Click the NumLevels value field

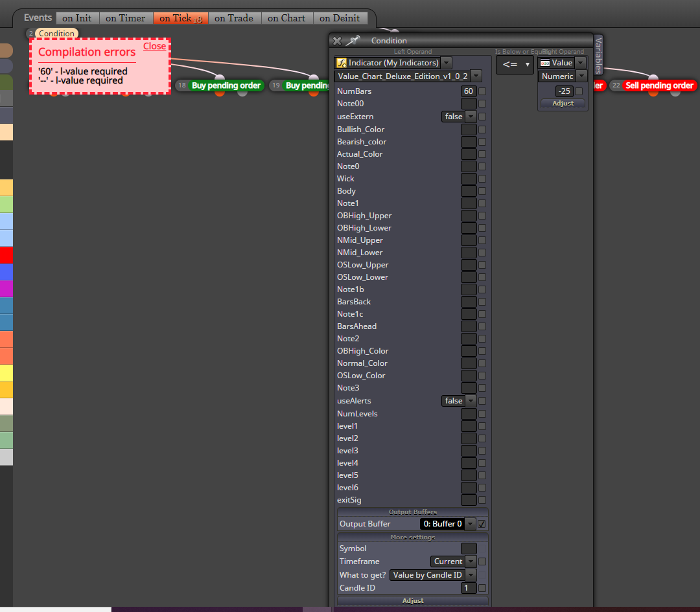(469, 413)
